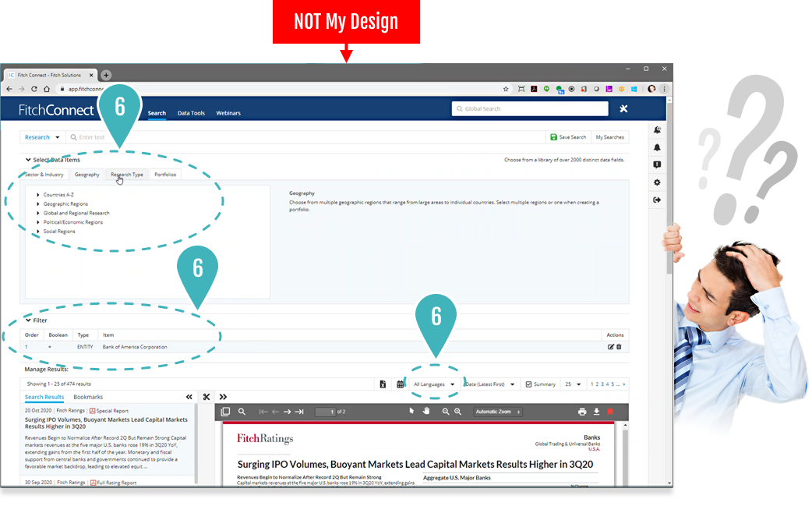Go to first page in PDF viewer
The height and width of the screenshot is (513, 812).
tap(263, 412)
